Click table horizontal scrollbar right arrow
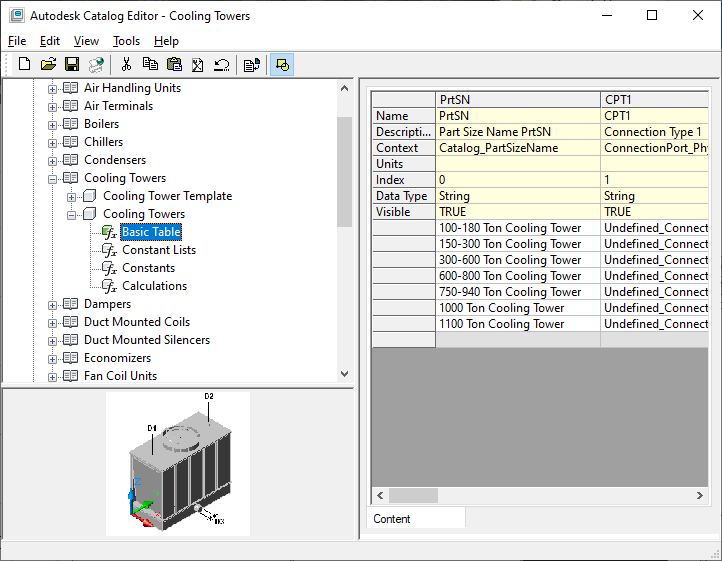 tap(700, 496)
